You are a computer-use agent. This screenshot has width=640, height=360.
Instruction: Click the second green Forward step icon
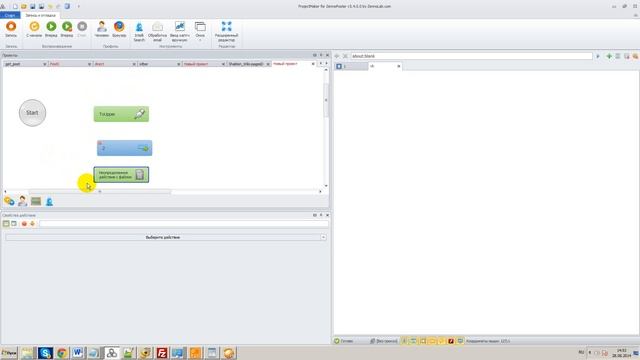pos(67,27)
